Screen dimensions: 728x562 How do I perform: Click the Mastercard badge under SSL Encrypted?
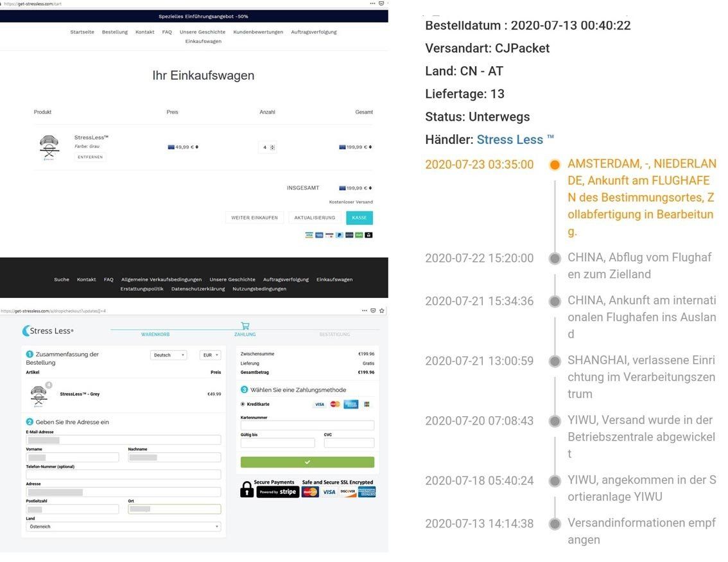(x=310, y=492)
